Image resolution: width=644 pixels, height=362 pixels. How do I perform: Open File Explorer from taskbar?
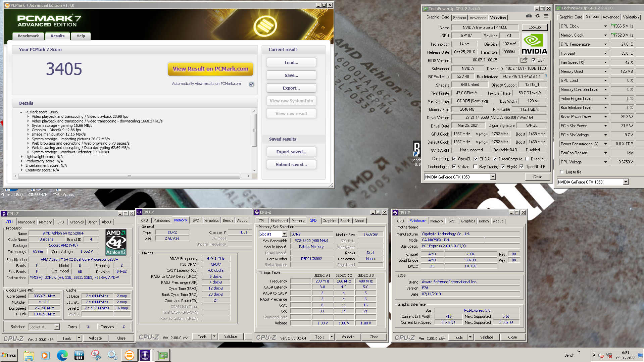[x=29, y=355]
